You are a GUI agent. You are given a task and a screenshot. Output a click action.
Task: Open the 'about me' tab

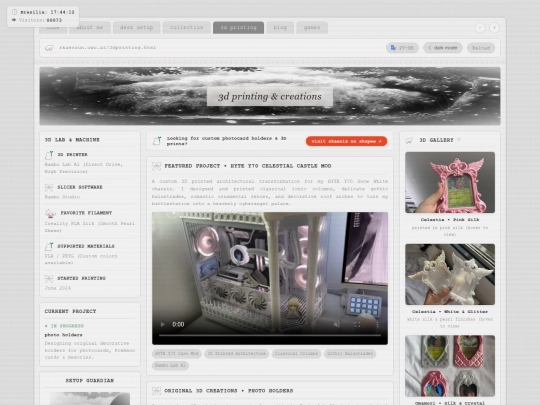tap(90, 28)
